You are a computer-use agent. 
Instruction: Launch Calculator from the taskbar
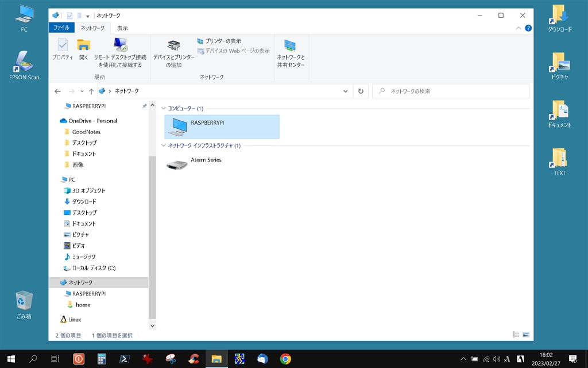pos(102,359)
